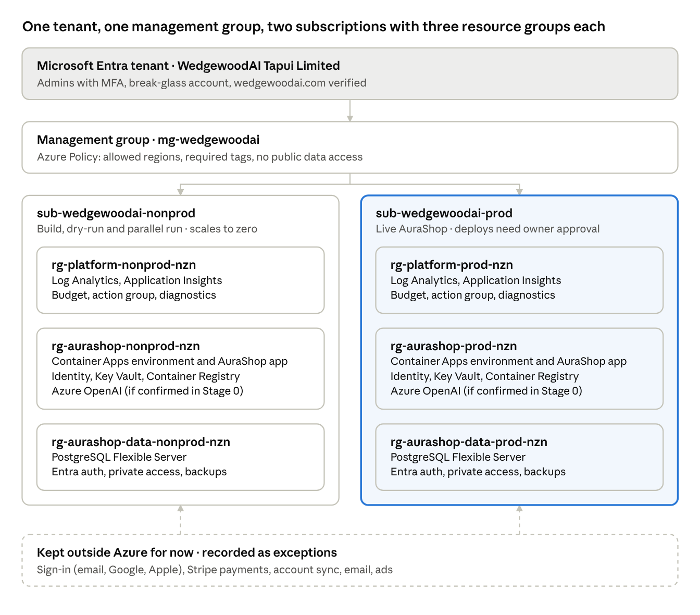Click 'Azure OpenAI' line in rg-aurashop-nonprod-nzn

pos(147,391)
